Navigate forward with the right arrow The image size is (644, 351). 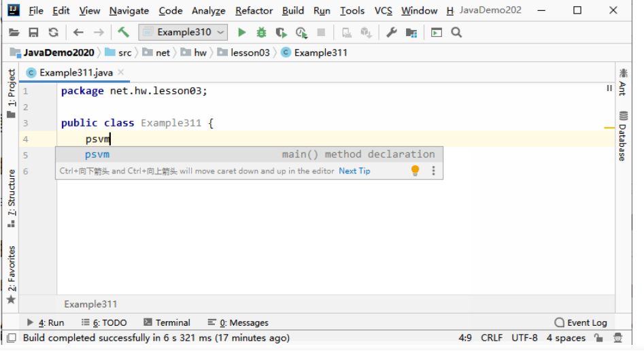pos(99,32)
